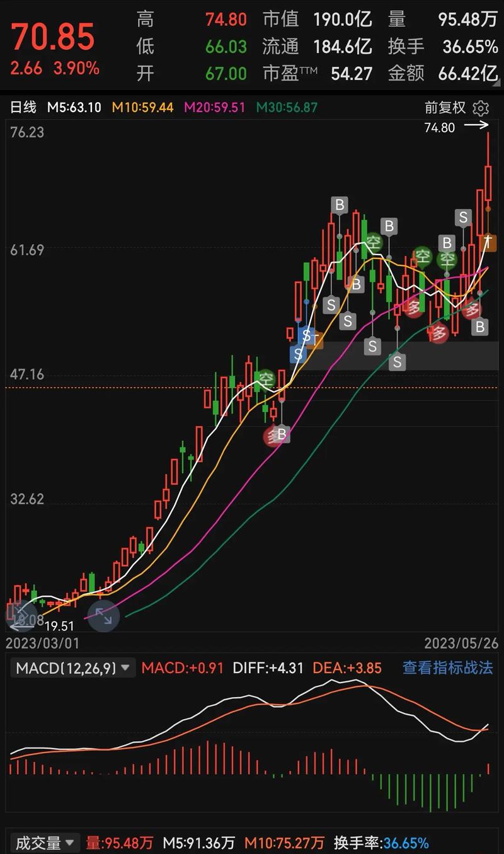Select the lowest gray S signal marker

tap(397, 362)
